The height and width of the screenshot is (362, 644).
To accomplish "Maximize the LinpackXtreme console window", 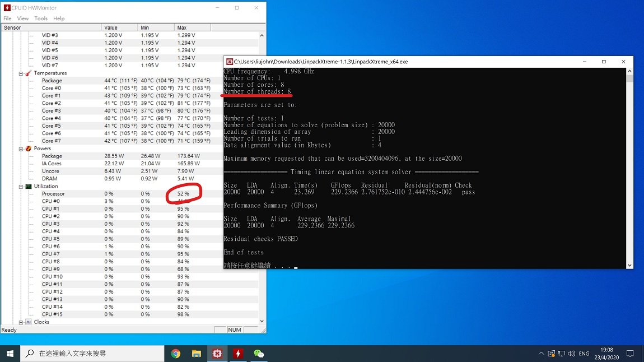I will (604, 62).
